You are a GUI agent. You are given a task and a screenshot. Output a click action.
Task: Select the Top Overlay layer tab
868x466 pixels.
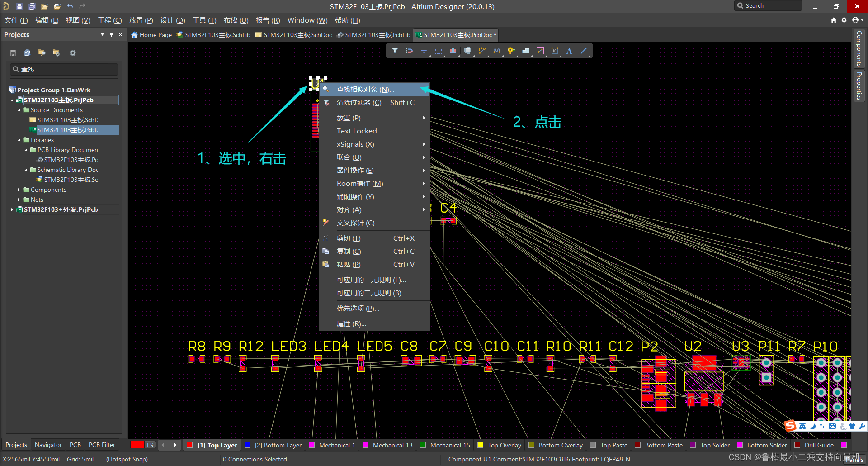coord(500,445)
